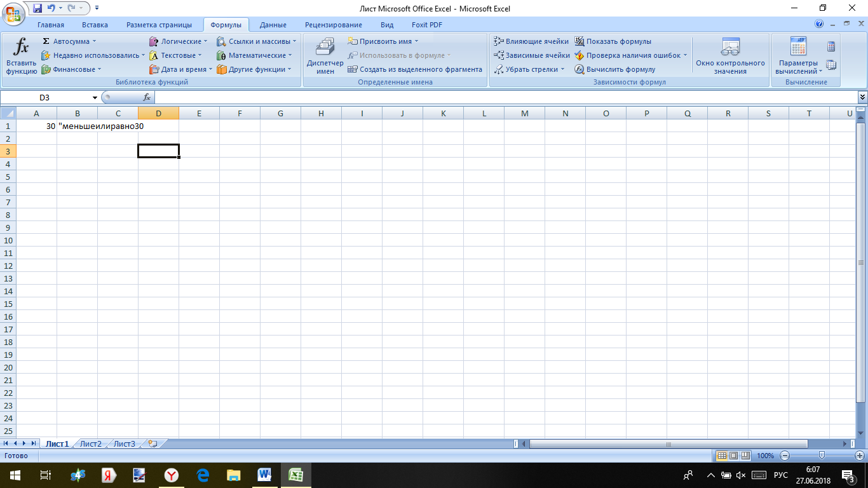Viewport: 868px width, 488px height.
Task: Click Dependent Cells (Зависимые ячейки) button
Action: (532, 55)
